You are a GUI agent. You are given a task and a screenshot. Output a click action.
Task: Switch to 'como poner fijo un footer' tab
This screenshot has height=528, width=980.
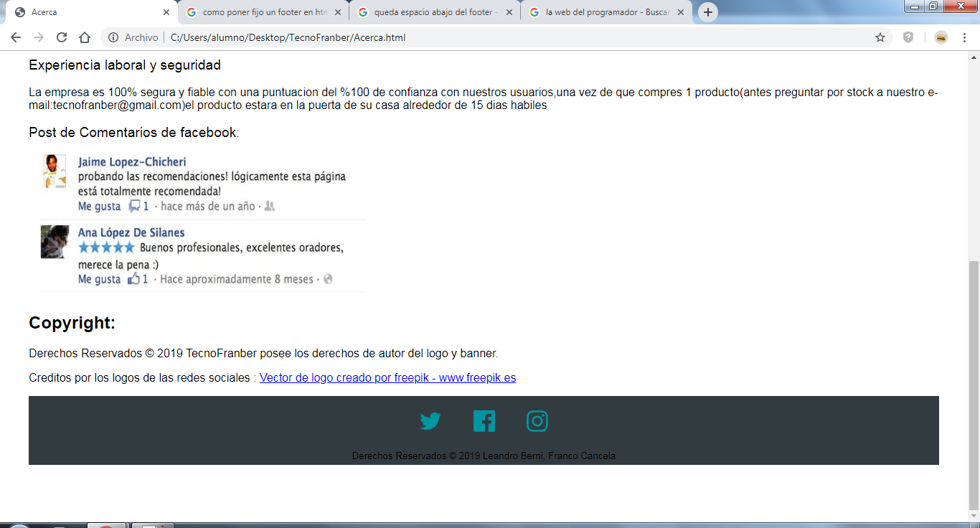coord(263,12)
